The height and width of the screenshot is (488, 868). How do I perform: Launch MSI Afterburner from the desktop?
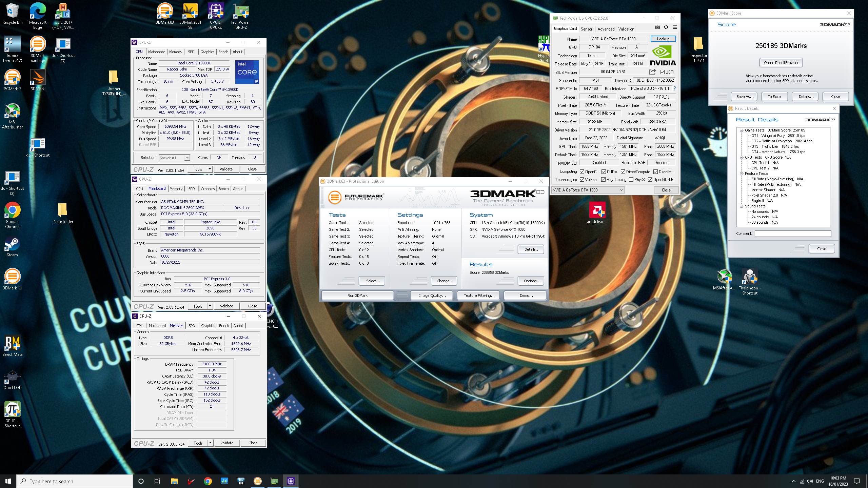coord(12,116)
